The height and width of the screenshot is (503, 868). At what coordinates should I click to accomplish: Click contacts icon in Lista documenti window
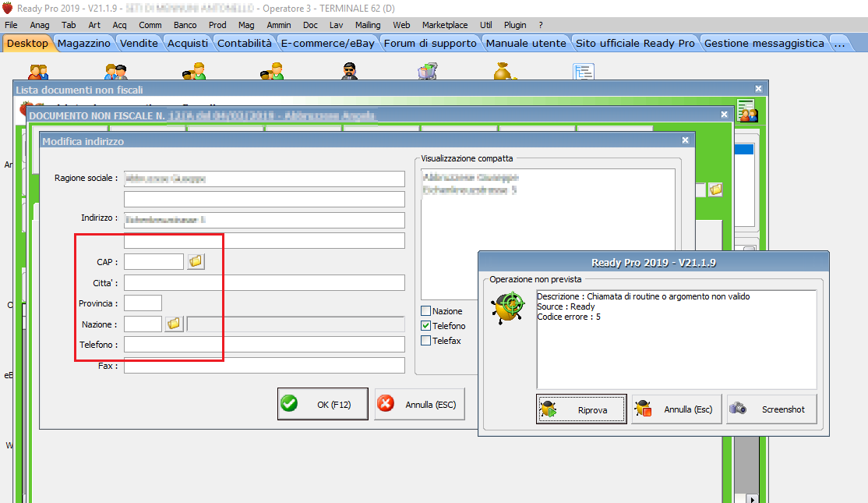[747, 111]
